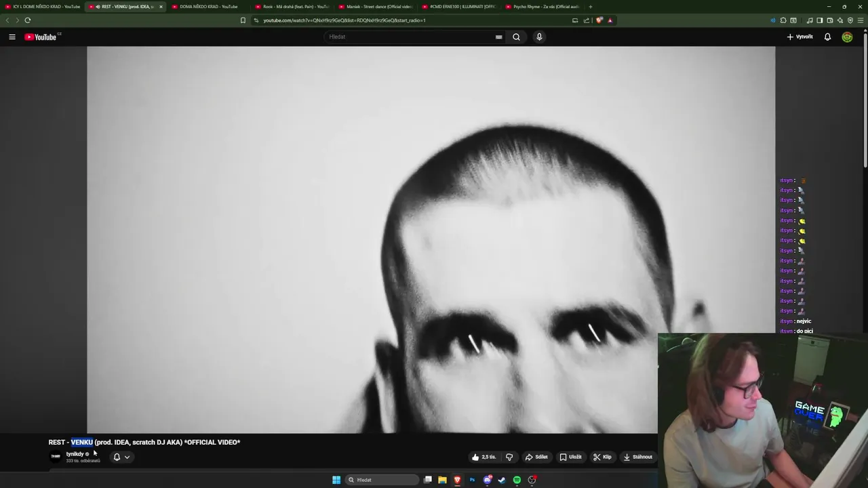Switch to Rook - Má drahá tab
868x488 pixels.
click(x=293, y=7)
